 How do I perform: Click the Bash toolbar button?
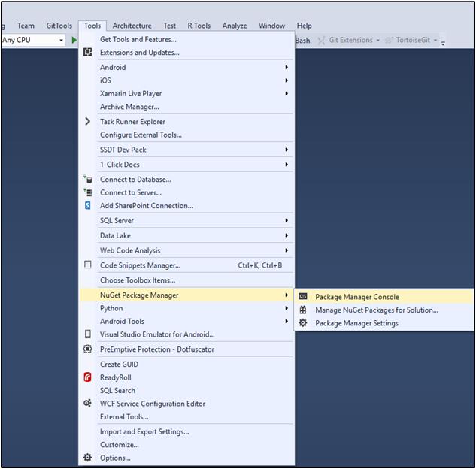coord(302,41)
